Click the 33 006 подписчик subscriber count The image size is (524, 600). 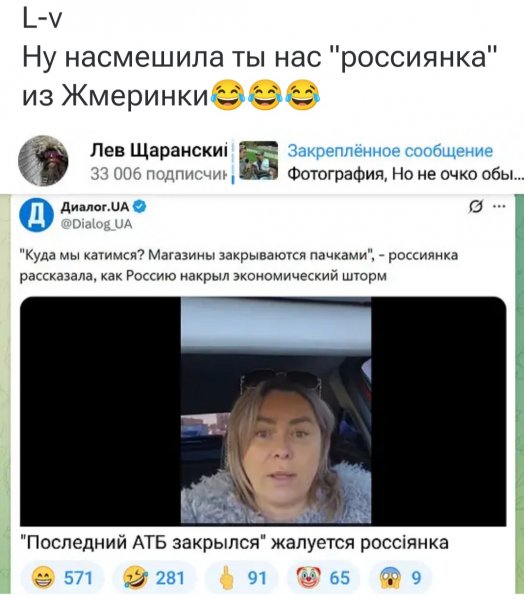pyautogui.click(x=159, y=174)
